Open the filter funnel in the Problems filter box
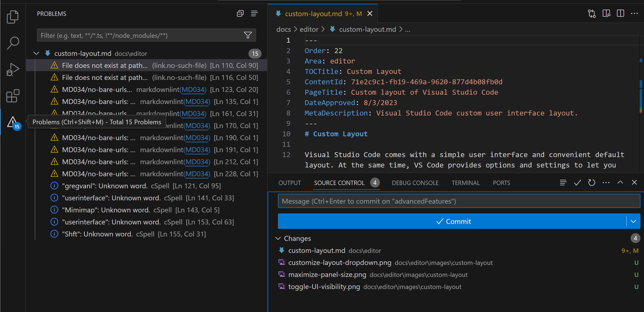Viewport: 644px width, 312px height. [x=247, y=35]
